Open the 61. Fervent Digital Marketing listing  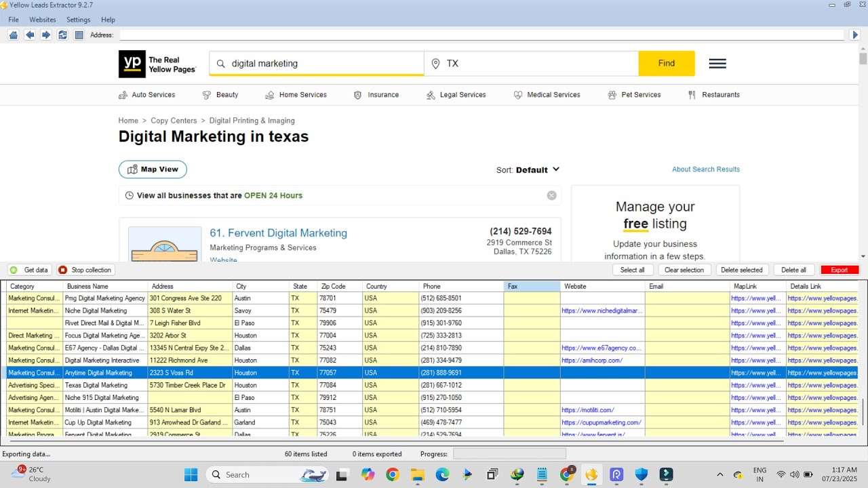pos(278,233)
